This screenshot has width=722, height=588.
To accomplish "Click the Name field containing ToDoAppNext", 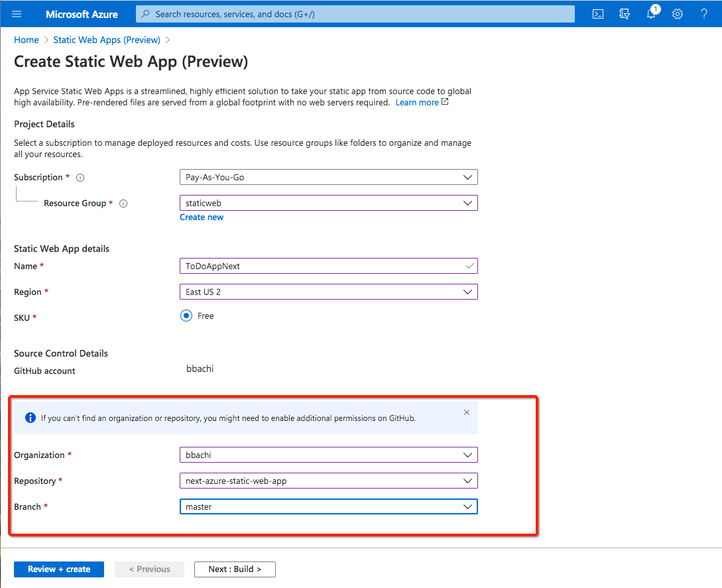I will 329,266.
